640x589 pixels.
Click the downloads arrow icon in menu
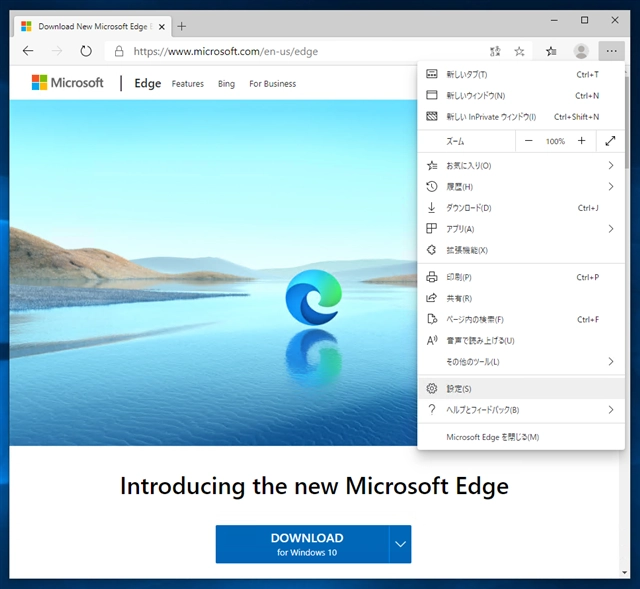(431, 207)
